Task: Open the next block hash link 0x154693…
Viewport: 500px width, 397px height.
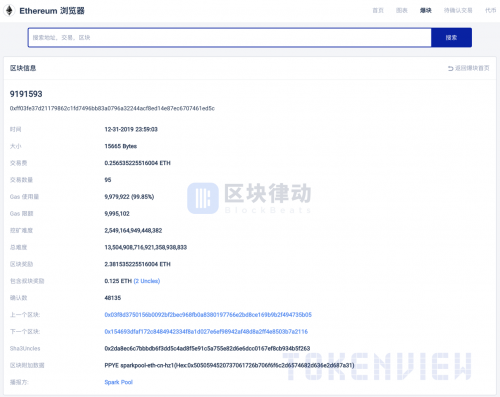Action: point(206,332)
